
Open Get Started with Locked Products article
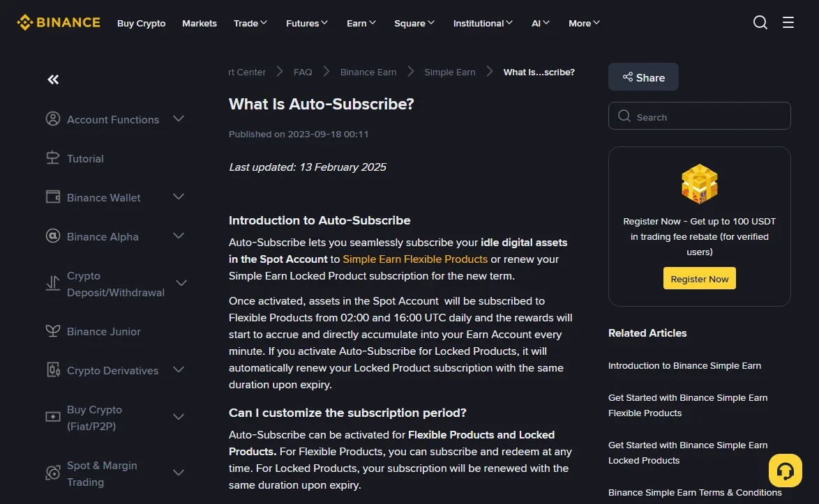pyautogui.click(x=687, y=453)
